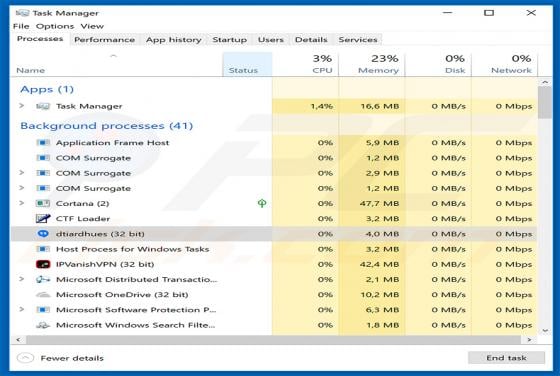
Task: Click the 1,4% CPU value for Task Manager
Action: [x=322, y=106]
